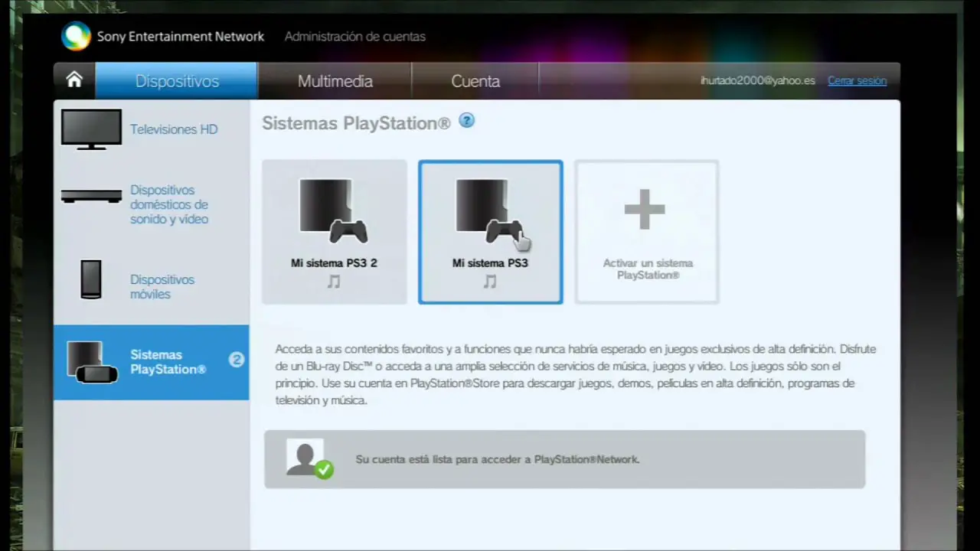Screen dimensions: 980x551
Task: Click music note under Mi sistema PS3 2
Action: pos(334,282)
